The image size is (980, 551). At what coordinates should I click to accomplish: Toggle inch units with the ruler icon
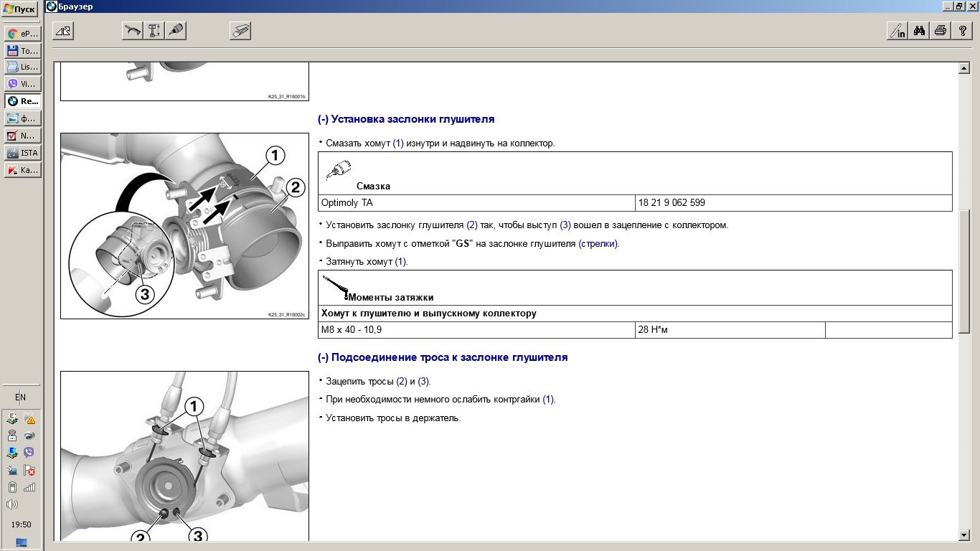click(897, 30)
